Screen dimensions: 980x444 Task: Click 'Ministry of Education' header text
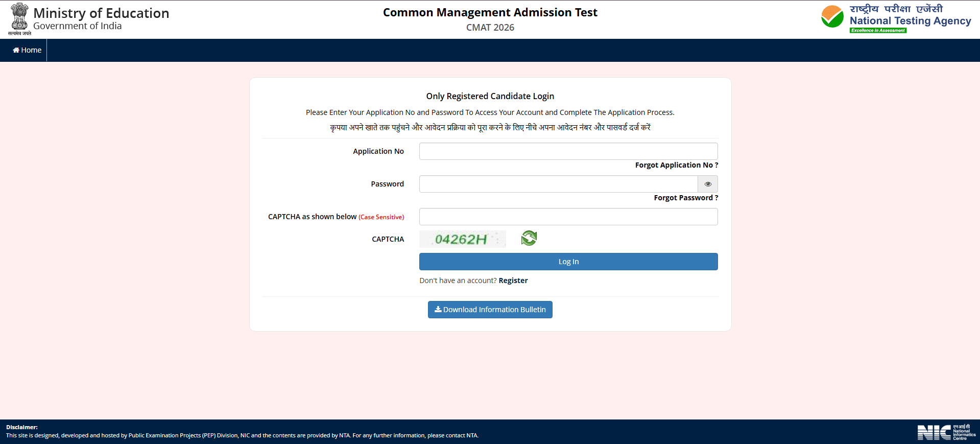pos(101,13)
